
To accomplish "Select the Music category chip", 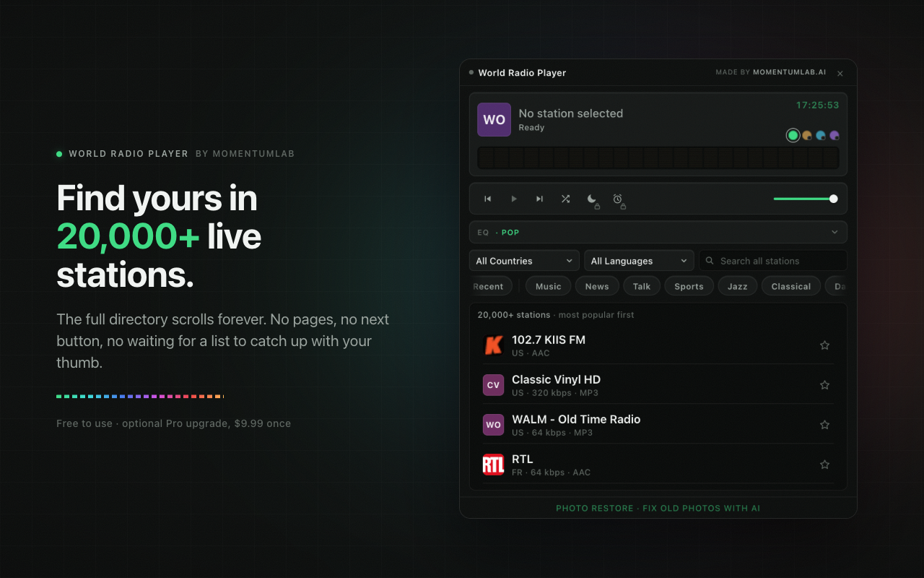I will point(549,286).
